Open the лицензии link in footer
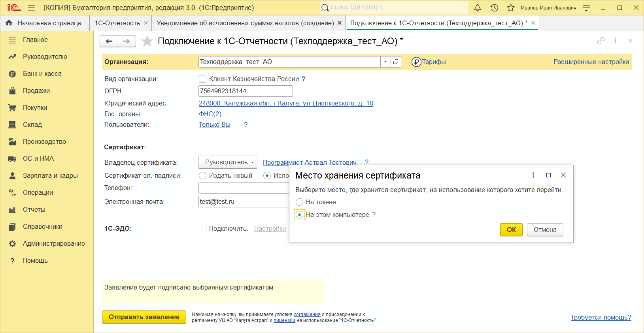The height and width of the screenshot is (333, 644). tap(284, 320)
